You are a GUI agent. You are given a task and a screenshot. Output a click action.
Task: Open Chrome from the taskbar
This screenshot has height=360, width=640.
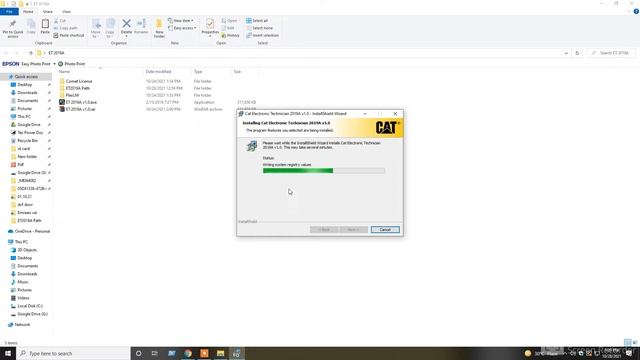pyautogui.click(x=188, y=353)
